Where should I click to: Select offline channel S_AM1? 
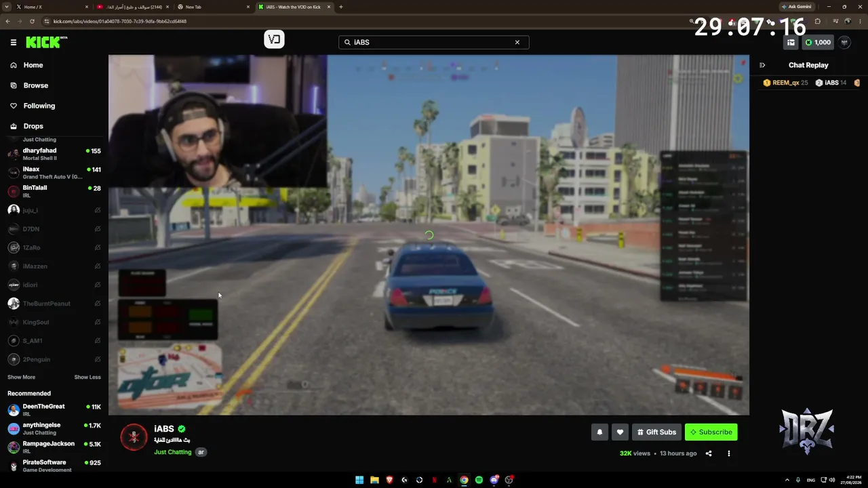[x=53, y=341]
